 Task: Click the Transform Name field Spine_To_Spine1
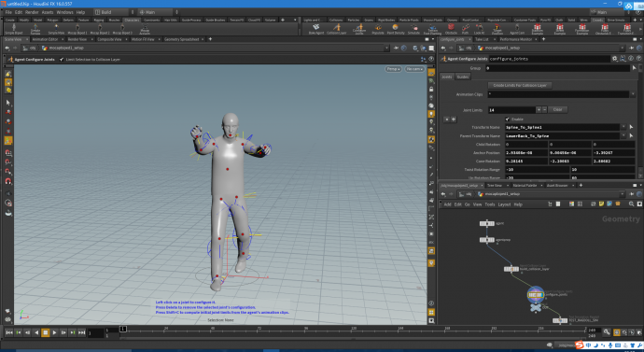coord(562,127)
